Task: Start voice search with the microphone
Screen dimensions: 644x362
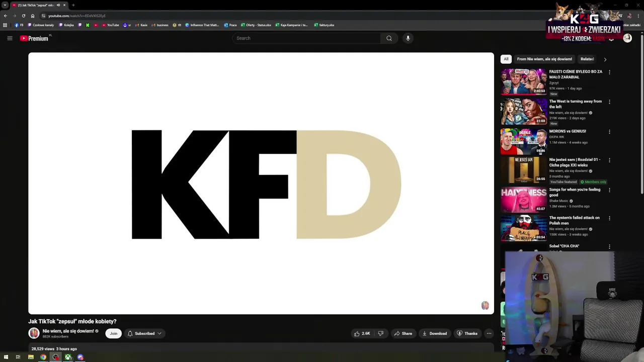Action: pyautogui.click(x=408, y=38)
